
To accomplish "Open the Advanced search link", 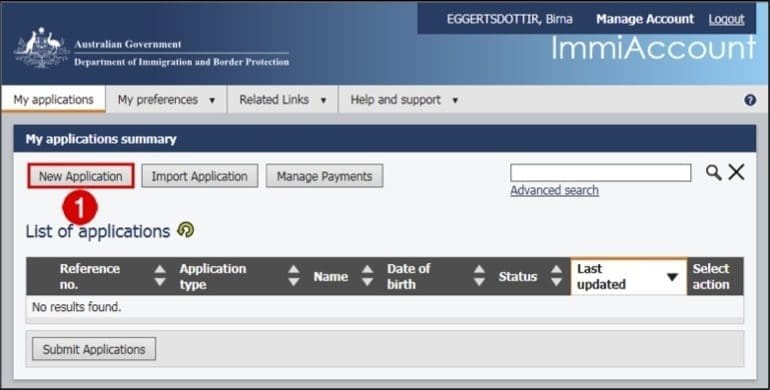I will coord(554,190).
